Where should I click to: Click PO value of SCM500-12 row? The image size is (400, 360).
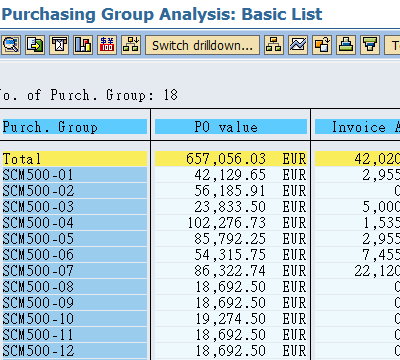[x=231, y=351]
